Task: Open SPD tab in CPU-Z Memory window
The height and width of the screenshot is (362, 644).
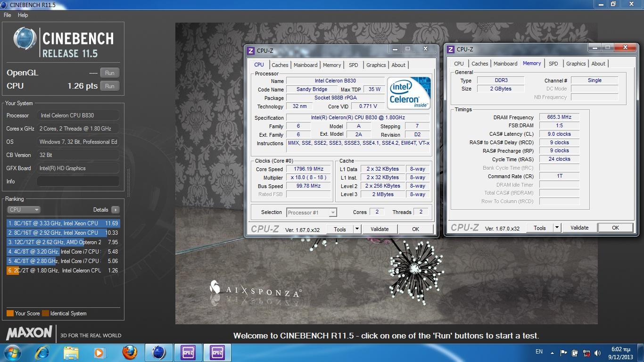Action: (x=553, y=64)
